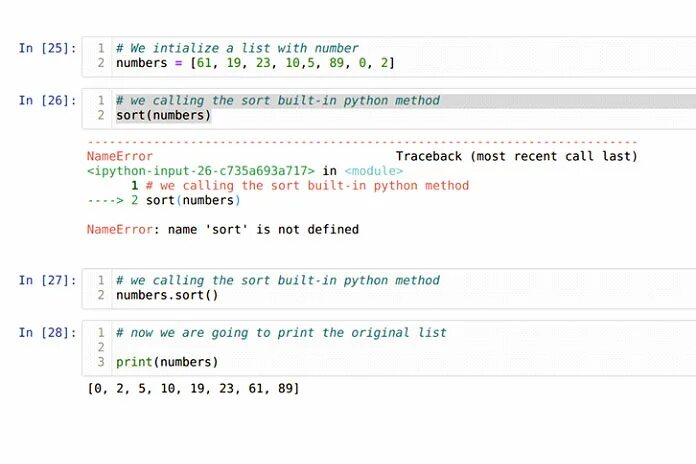Click empty line 2 number in cell 28
This screenshot has height=464, width=696.
pos(101,347)
